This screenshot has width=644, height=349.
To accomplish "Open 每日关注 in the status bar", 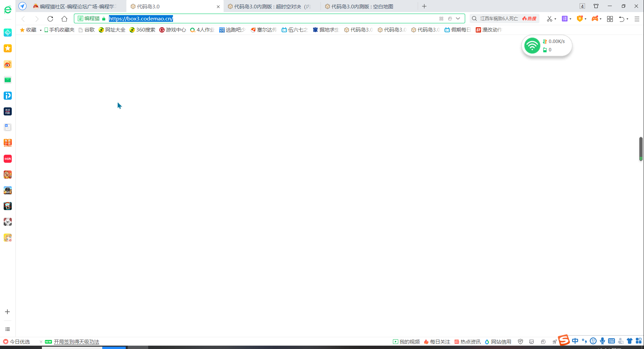I will tap(437, 342).
